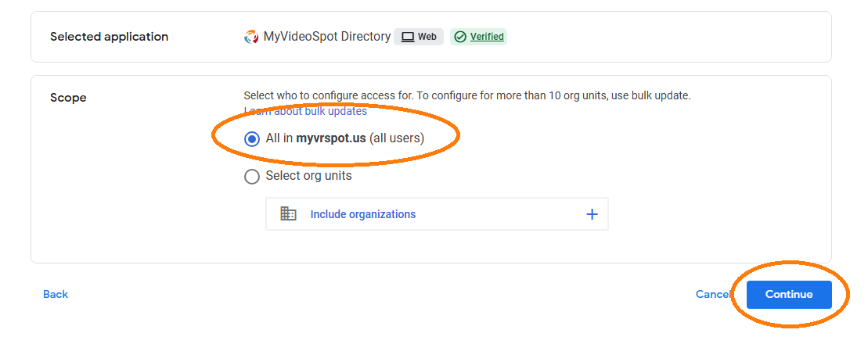This screenshot has height=344, width=868.
Task: Click the MyVideoSpot Directory app logo
Action: pos(251,37)
